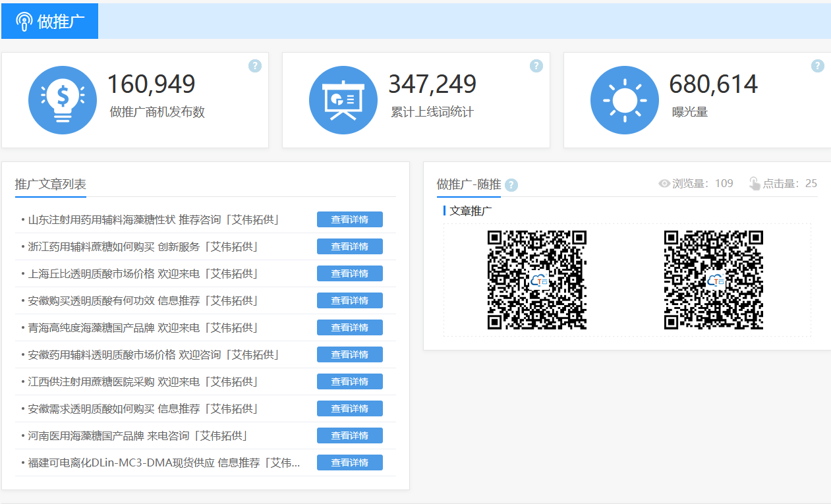Click the 文章推广 section label
The width and height of the screenshot is (831, 504).
[471, 211]
